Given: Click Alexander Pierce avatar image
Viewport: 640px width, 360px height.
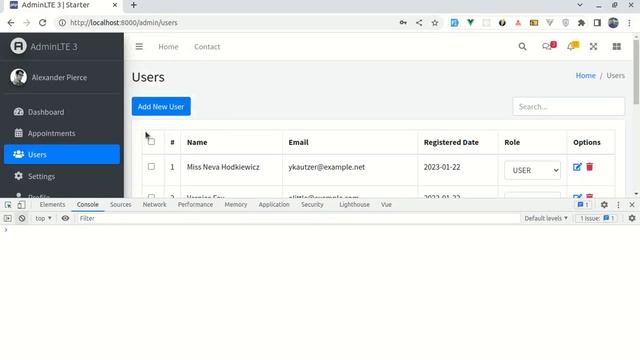Looking at the screenshot, I should 18,77.
